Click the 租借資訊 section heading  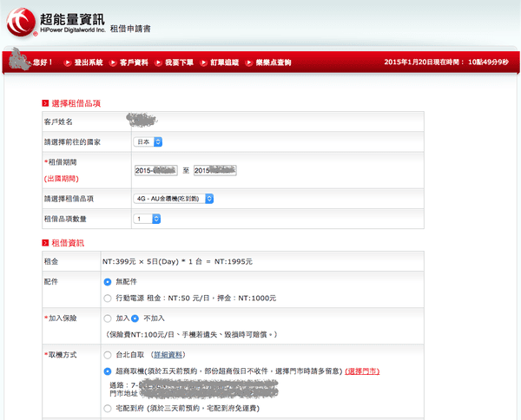pyautogui.click(x=68, y=243)
